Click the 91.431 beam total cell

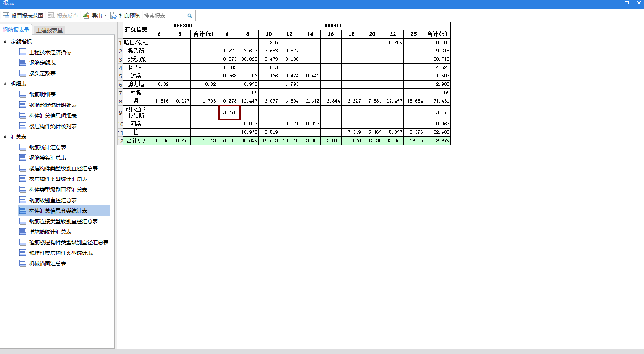[437, 101]
